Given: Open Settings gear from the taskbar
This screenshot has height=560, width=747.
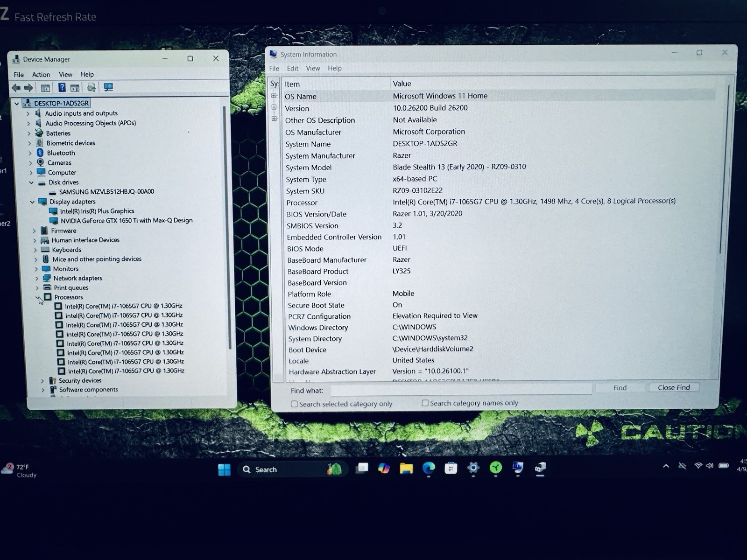Looking at the screenshot, I should click(x=473, y=468).
